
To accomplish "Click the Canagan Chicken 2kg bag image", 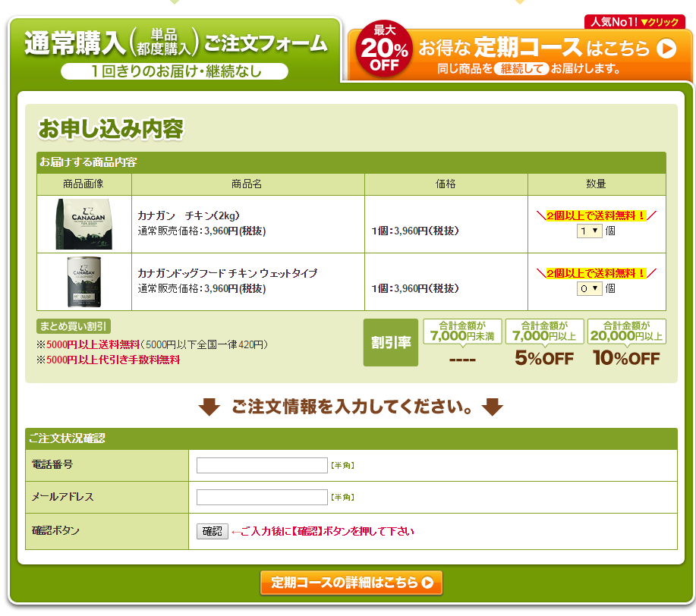I will coord(84,225).
